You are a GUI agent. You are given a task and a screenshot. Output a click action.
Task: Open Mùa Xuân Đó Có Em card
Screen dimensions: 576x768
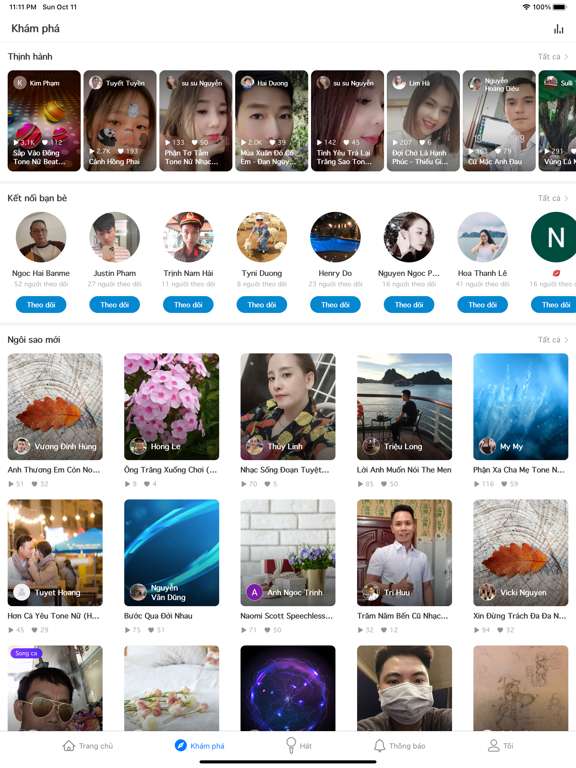272,120
